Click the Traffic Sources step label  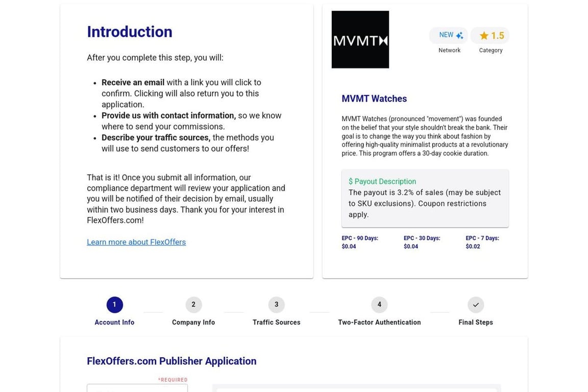(276, 322)
